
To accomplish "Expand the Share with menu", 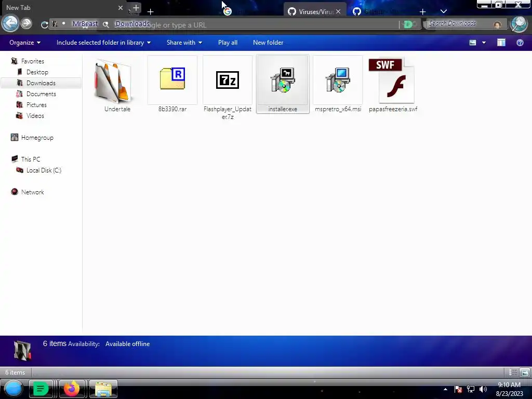I will click(184, 43).
